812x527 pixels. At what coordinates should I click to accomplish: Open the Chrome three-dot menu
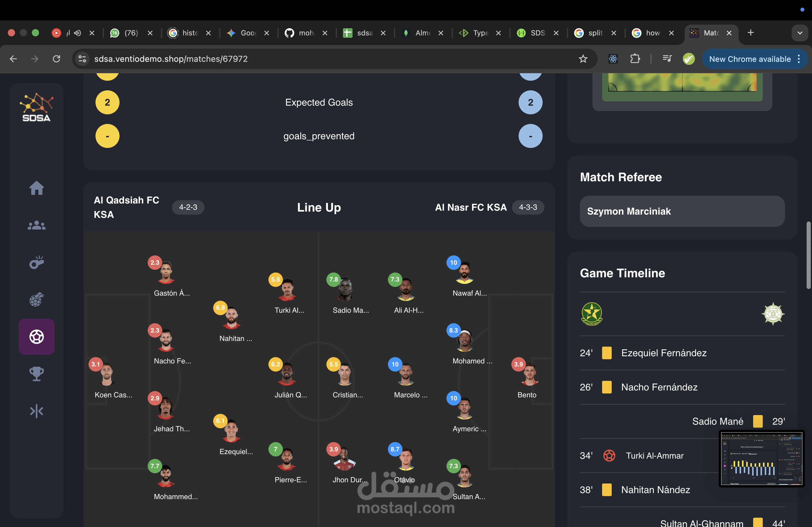tap(799, 59)
